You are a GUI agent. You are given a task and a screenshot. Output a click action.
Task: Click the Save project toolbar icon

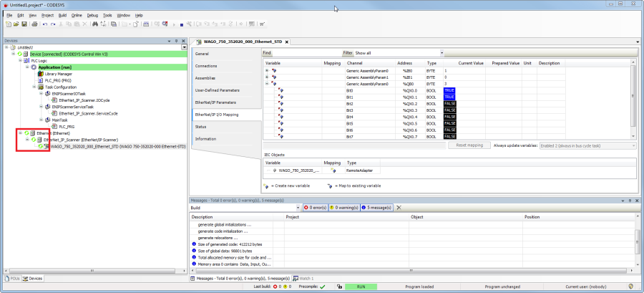tap(24, 24)
